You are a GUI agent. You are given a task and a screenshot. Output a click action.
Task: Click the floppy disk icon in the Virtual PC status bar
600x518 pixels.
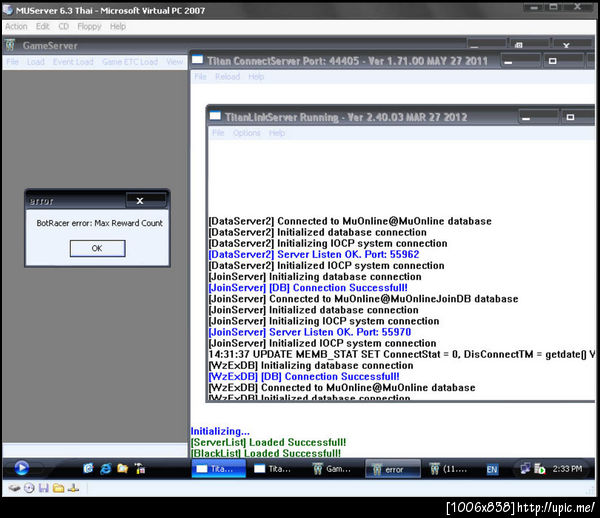pyautogui.click(x=44, y=488)
